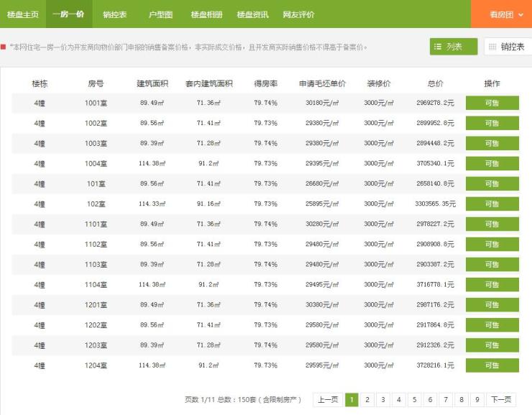Click 可售 button for room 1001室

(x=492, y=103)
